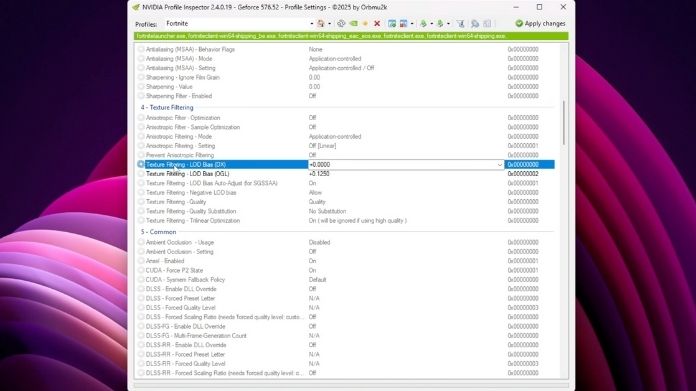Image resolution: width=696 pixels, height=391 pixels.
Task: Select Ambient Occlusion - Usage row
Action: coord(346,242)
